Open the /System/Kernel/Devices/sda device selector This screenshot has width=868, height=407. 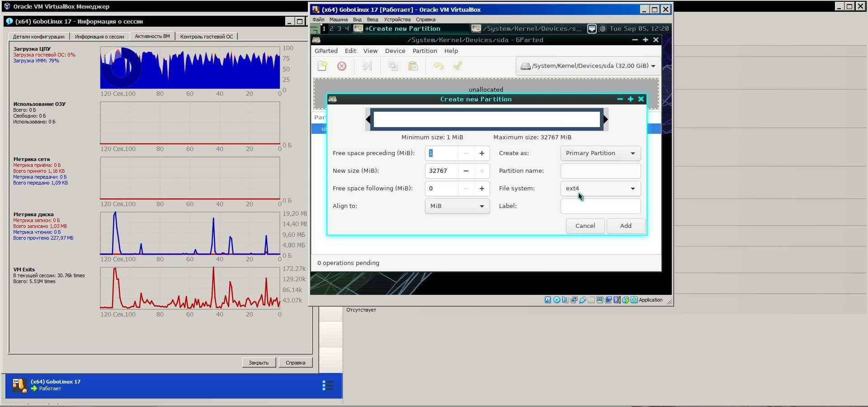coord(588,66)
